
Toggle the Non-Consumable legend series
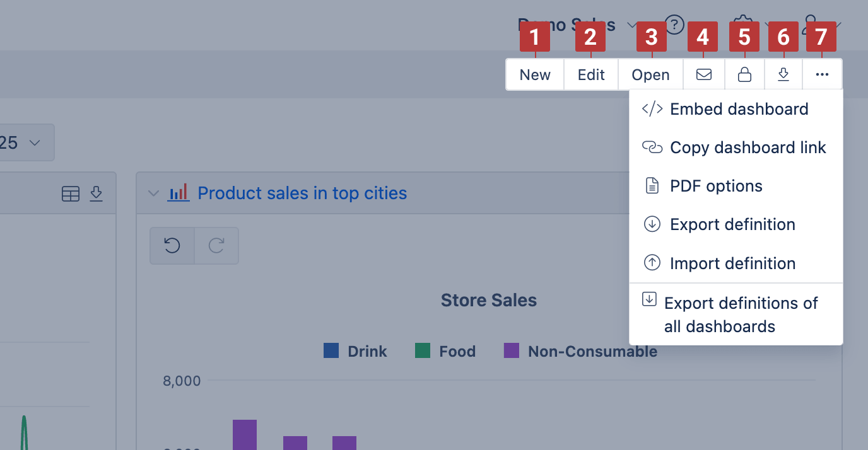[580, 351]
